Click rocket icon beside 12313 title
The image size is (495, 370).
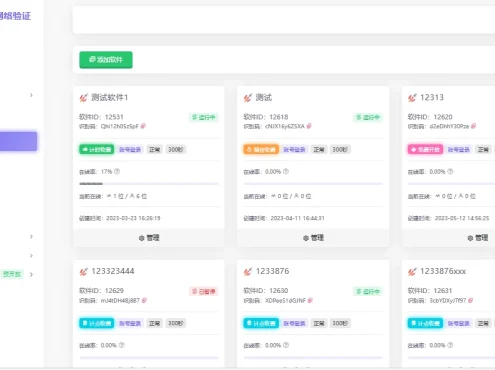pyautogui.click(x=412, y=98)
